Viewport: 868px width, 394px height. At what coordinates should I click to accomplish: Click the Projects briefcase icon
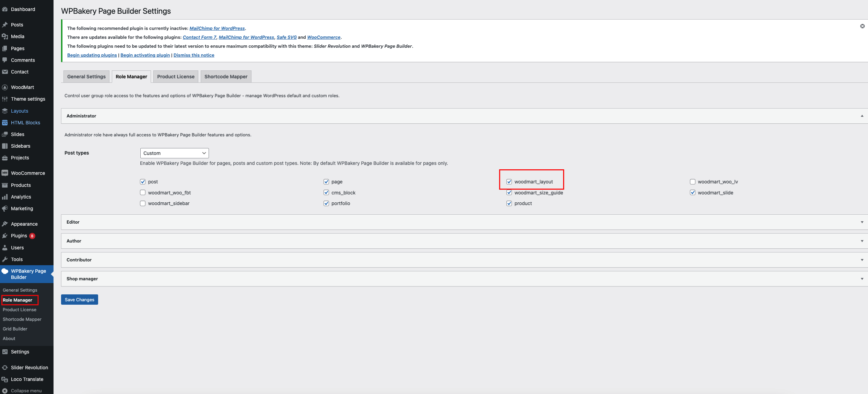coord(5,158)
